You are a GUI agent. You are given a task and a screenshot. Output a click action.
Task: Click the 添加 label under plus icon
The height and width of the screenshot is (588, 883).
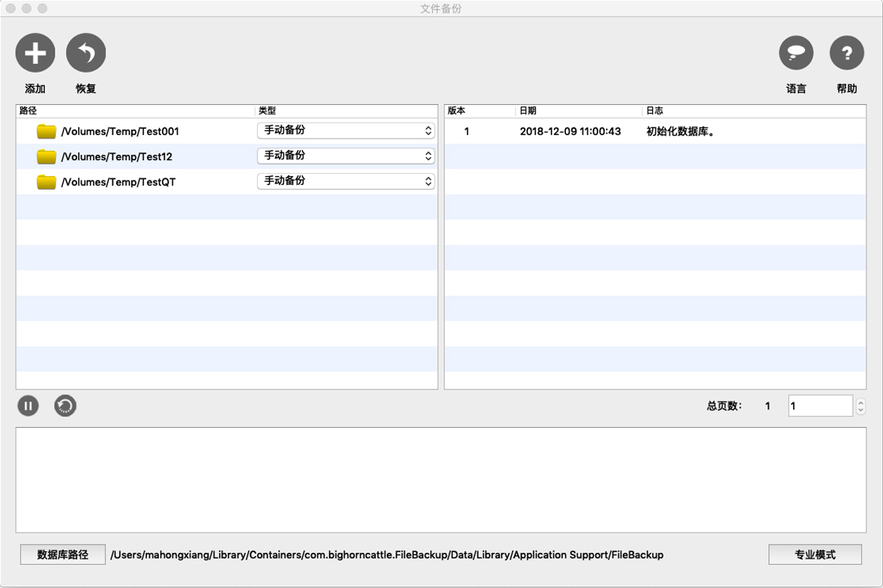(x=35, y=88)
